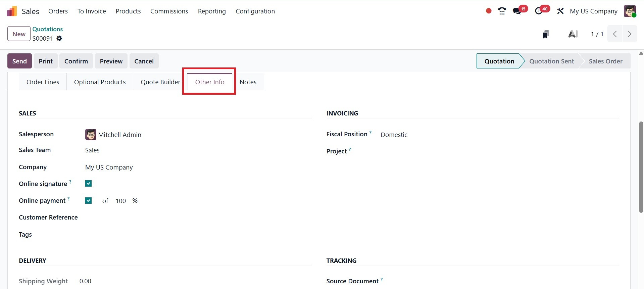The height and width of the screenshot is (289, 644).
Task: Click the red recording indicator dot
Action: (489, 11)
